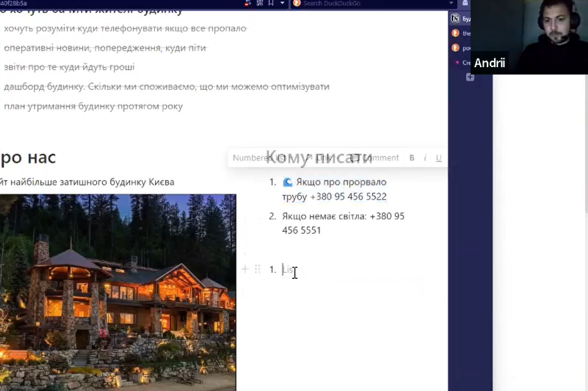
Task: Click the bookmark icon in the browser toolbar
Action: click(270, 3)
